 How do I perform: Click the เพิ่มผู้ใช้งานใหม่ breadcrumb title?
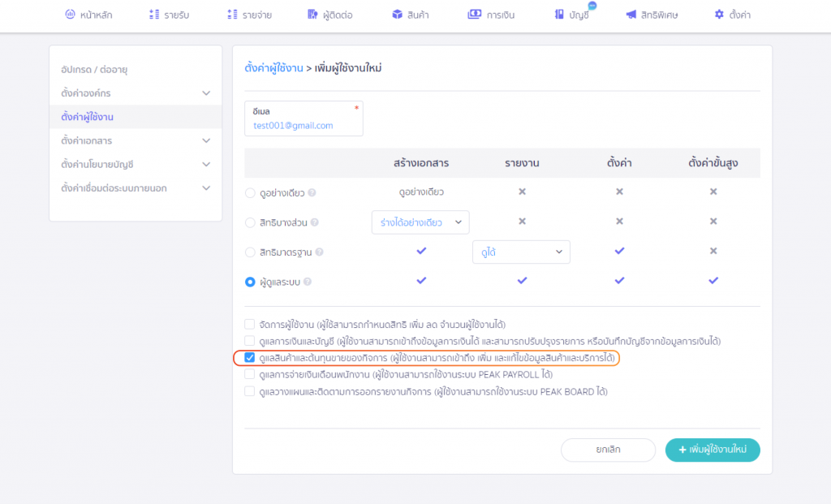pyautogui.click(x=348, y=68)
